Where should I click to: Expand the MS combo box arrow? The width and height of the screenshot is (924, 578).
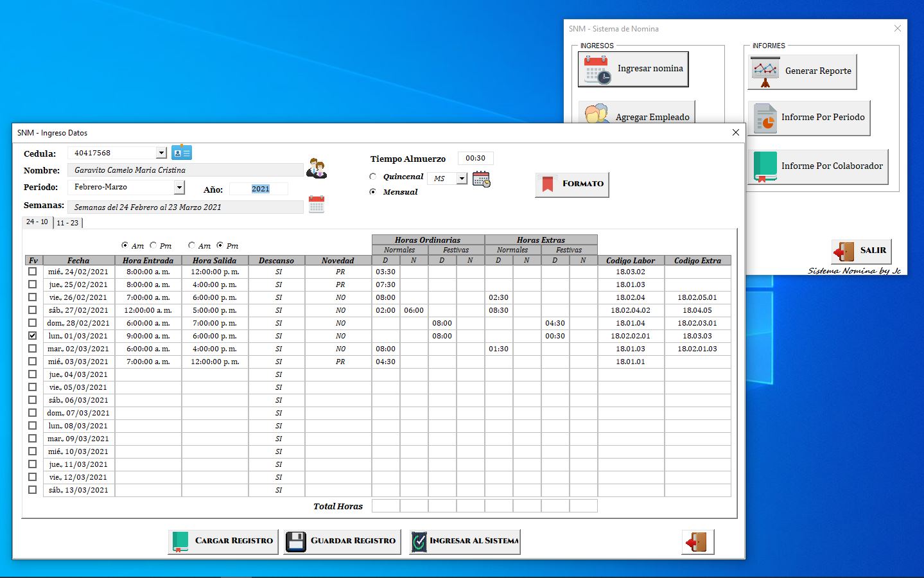462,179
